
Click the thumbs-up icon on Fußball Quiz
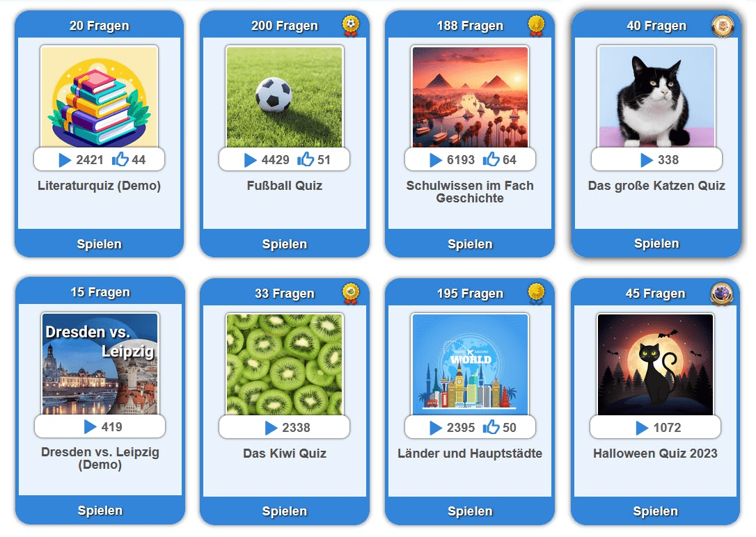pyautogui.click(x=305, y=159)
